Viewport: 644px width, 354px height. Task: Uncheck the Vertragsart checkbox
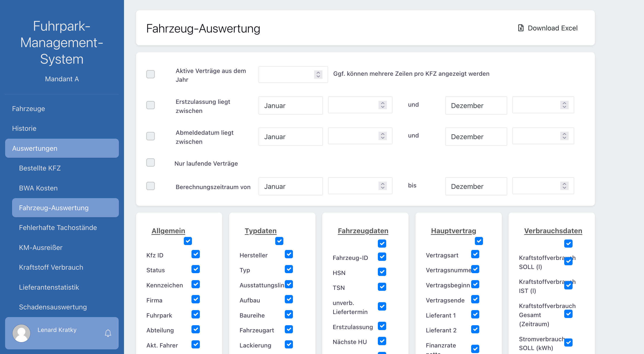(475, 254)
